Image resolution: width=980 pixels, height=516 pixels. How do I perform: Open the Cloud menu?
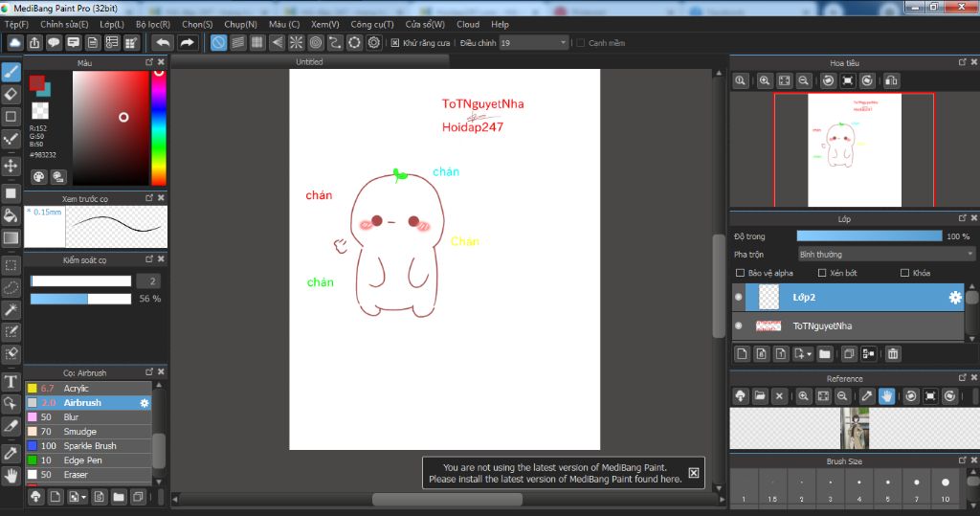point(467,24)
